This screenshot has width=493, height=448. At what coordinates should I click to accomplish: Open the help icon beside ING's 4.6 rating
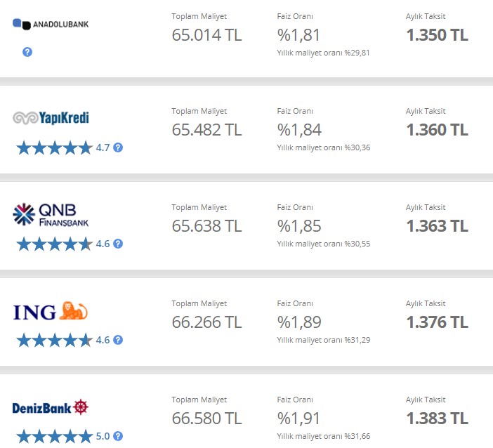click(118, 340)
